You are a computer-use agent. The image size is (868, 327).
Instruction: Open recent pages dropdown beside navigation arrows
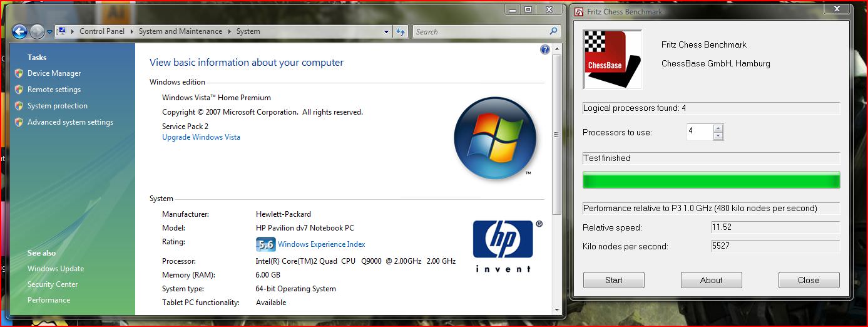coord(49,31)
